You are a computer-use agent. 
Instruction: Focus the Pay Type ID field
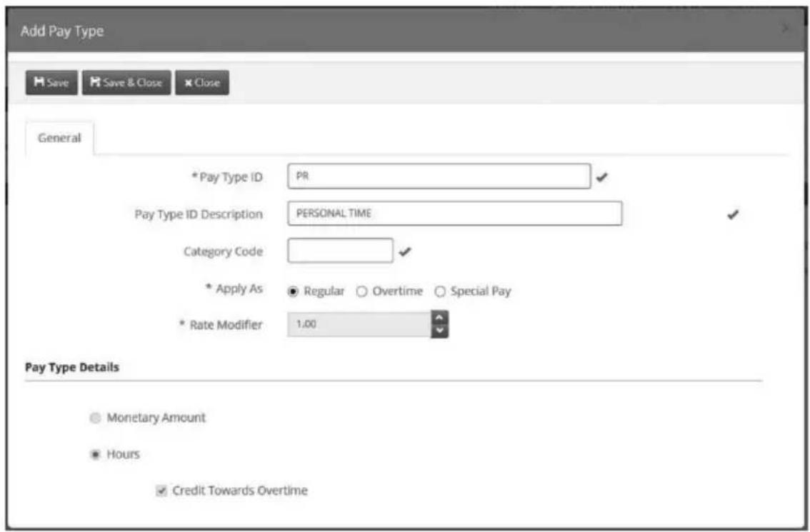tap(439, 176)
